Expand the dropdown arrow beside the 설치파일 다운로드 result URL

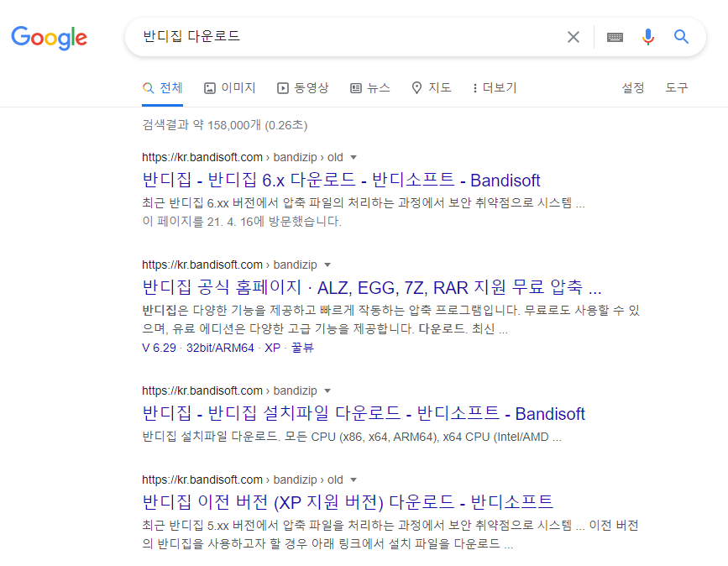[327, 390]
